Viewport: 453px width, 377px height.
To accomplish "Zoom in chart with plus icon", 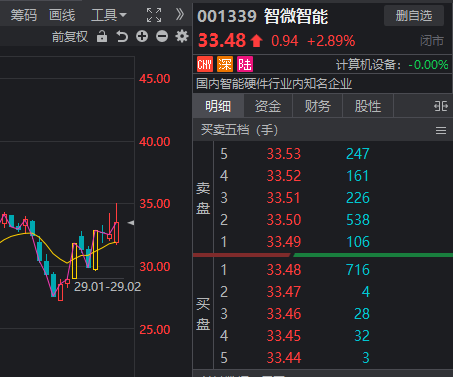I will (x=142, y=36).
